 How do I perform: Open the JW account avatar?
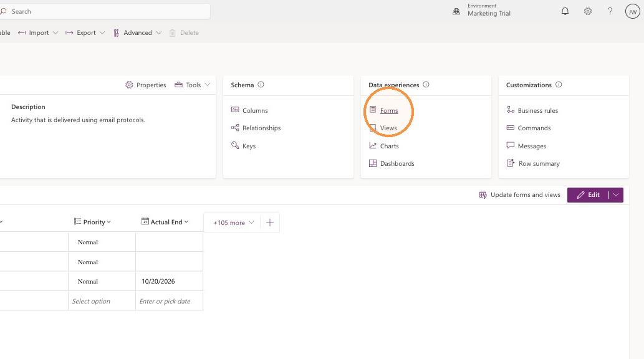(633, 11)
